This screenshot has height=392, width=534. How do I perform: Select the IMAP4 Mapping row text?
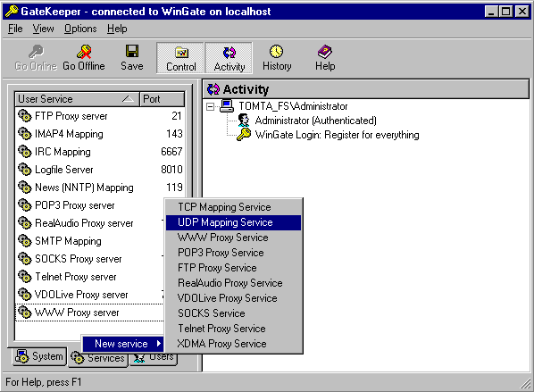tap(69, 134)
